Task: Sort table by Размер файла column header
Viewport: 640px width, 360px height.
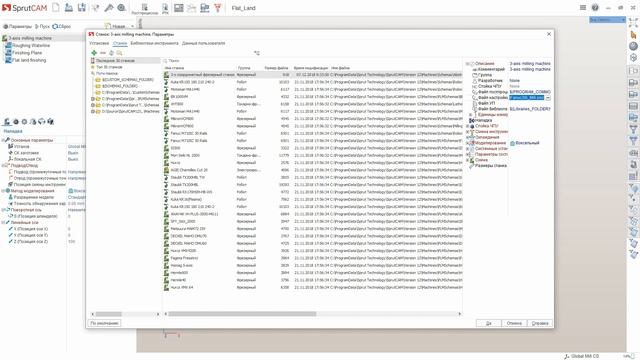Action: (x=276, y=68)
